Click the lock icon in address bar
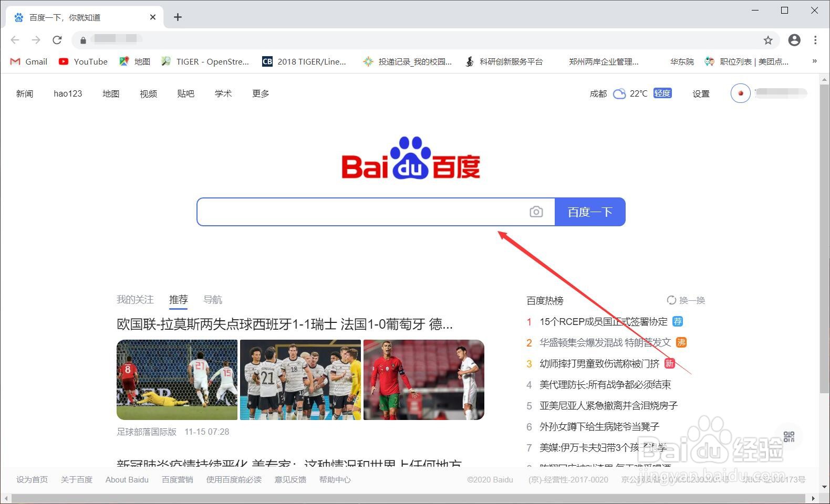830x504 pixels. coord(83,40)
